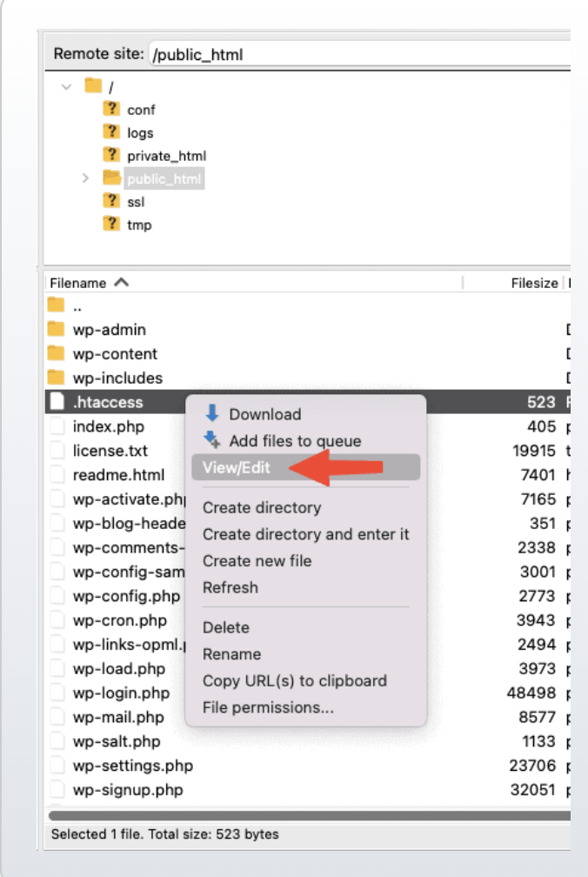The image size is (588, 877).
Task: Click the ssl folder question-mark icon
Action: pos(112,200)
